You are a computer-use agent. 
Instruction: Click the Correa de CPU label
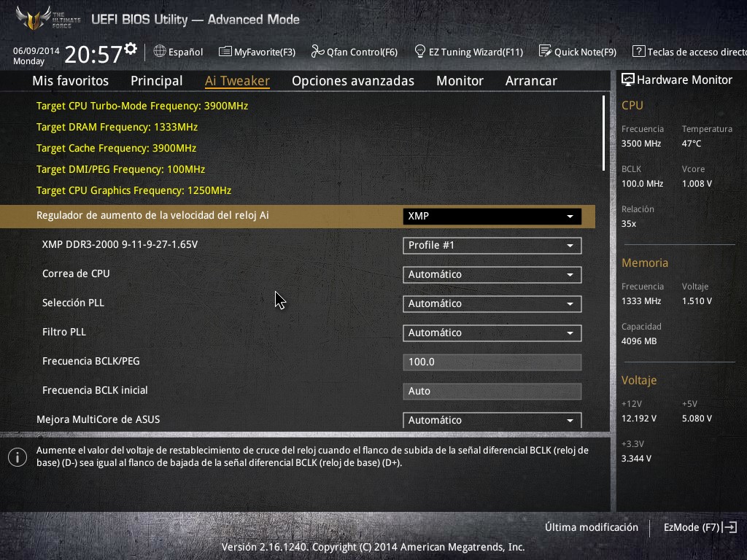76,273
